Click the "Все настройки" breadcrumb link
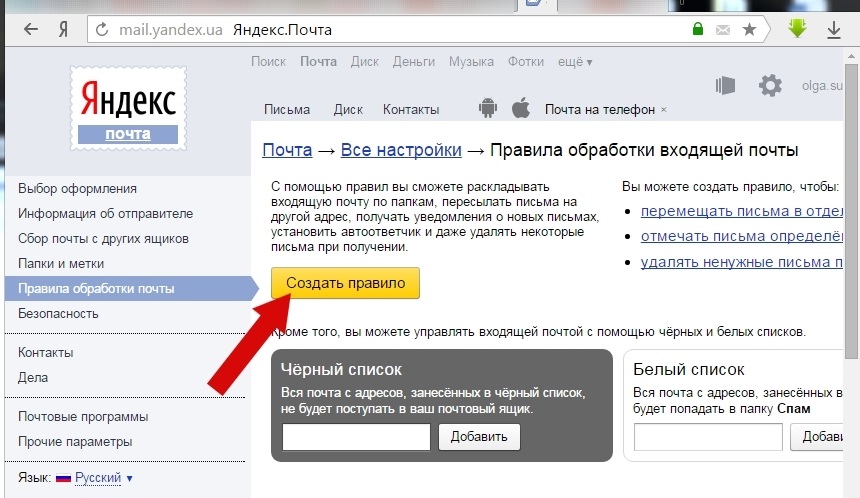The width and height of the screenshot is (860, 498). point(401,150)
